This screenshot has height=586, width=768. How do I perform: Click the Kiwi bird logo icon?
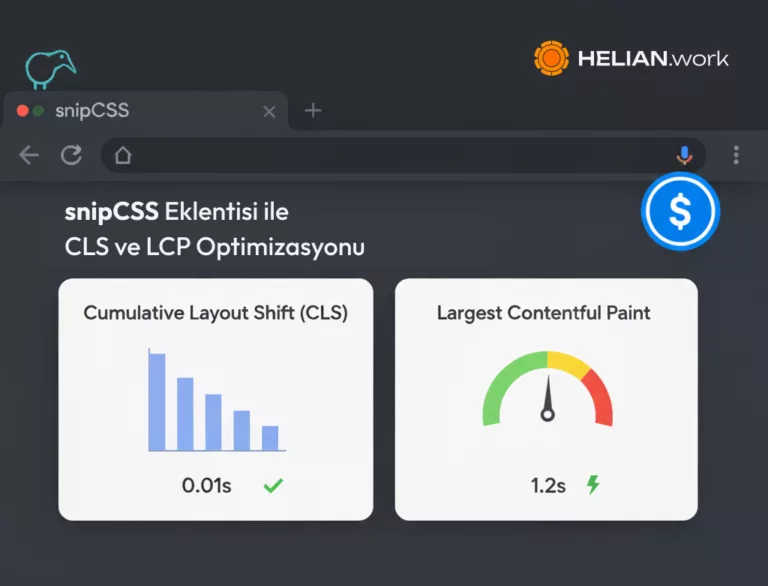pyautogui.click(x=49, y=67)
